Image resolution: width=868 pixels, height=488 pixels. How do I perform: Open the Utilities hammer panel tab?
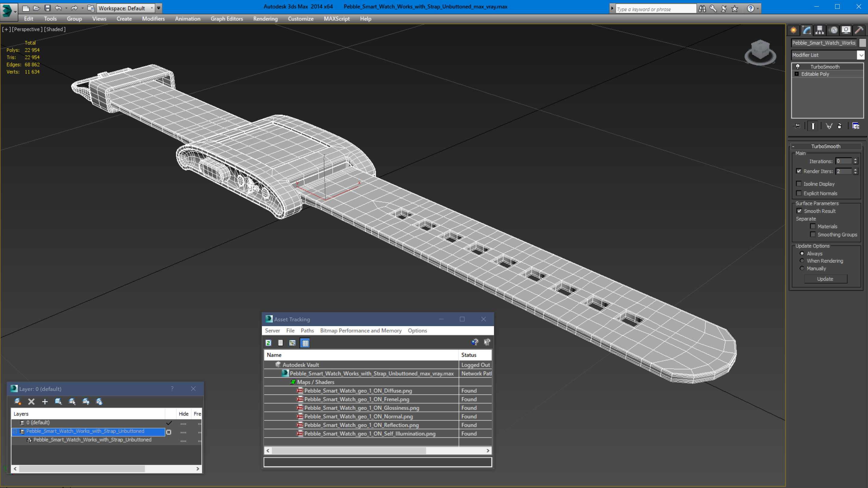click(x=859, y=30)
